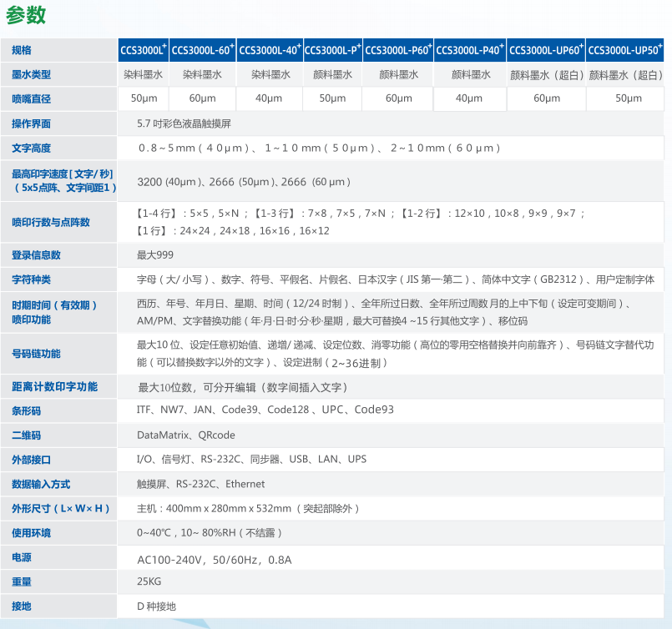Select the 喷印行数与点阵数 row label
The height and width of the screenshot is (629, 672).
pyautogui.click(x=50, y=222)
